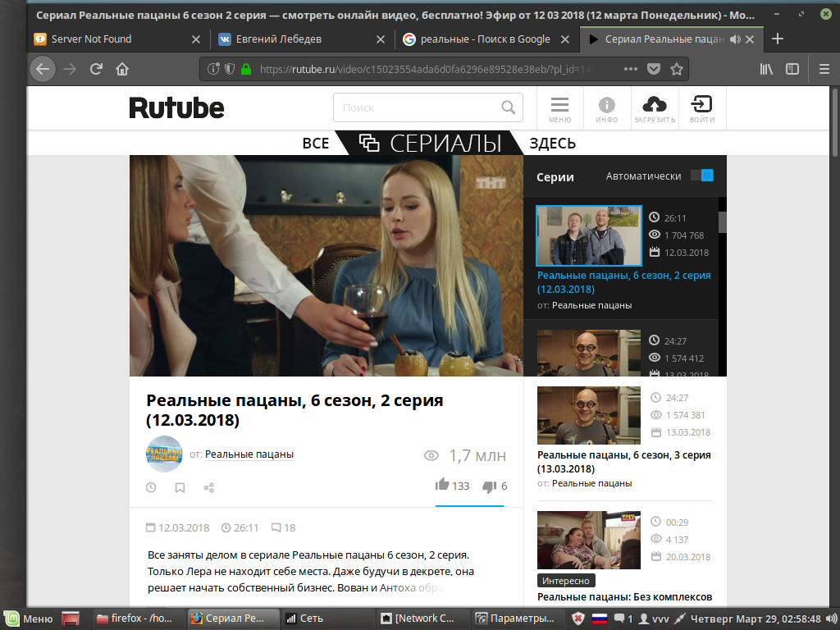
Task: Open link Реальные пацаны, 6 сезон, 3 серия
Action: (623, 461)
